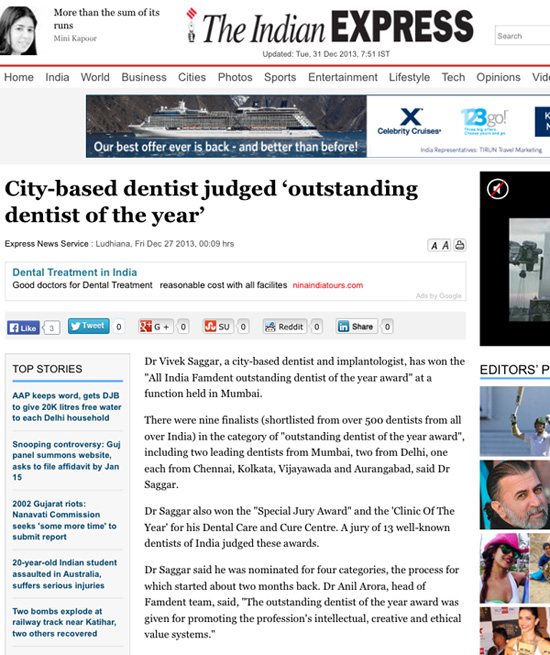Click into the Search input field
This screenshot has width=550, height=655.
point(523,36)
